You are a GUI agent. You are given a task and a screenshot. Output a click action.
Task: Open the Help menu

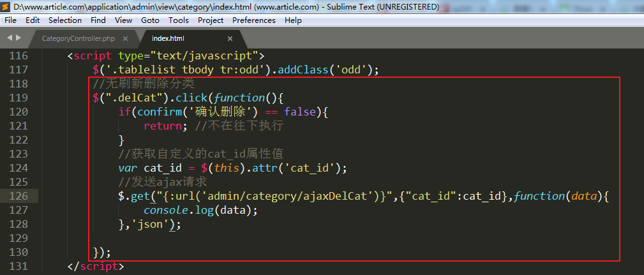293,20
